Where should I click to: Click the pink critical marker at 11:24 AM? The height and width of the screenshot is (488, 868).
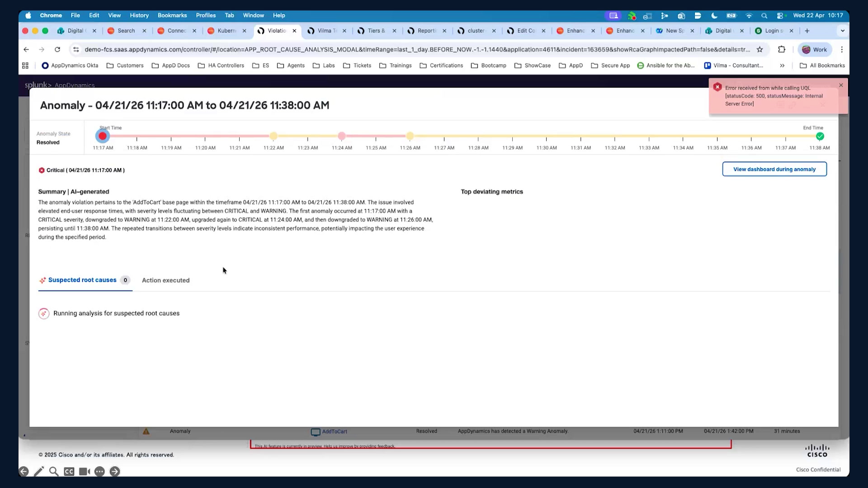click(342, 136)
